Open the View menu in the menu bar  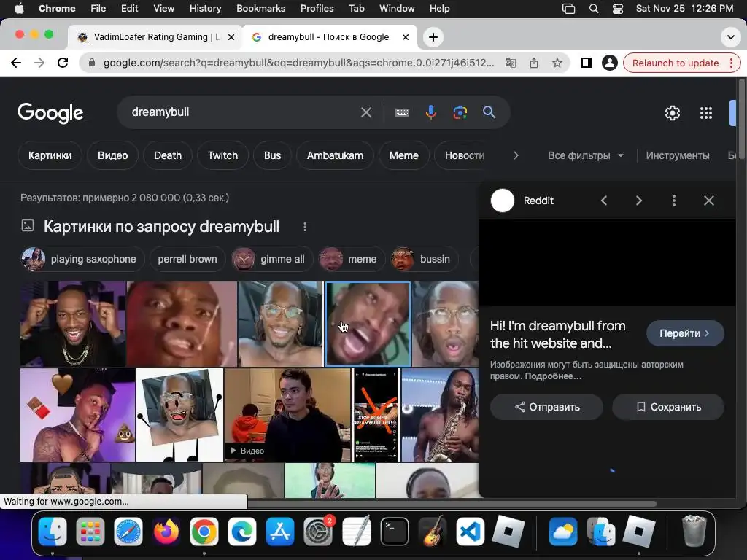tap(163, 9)
